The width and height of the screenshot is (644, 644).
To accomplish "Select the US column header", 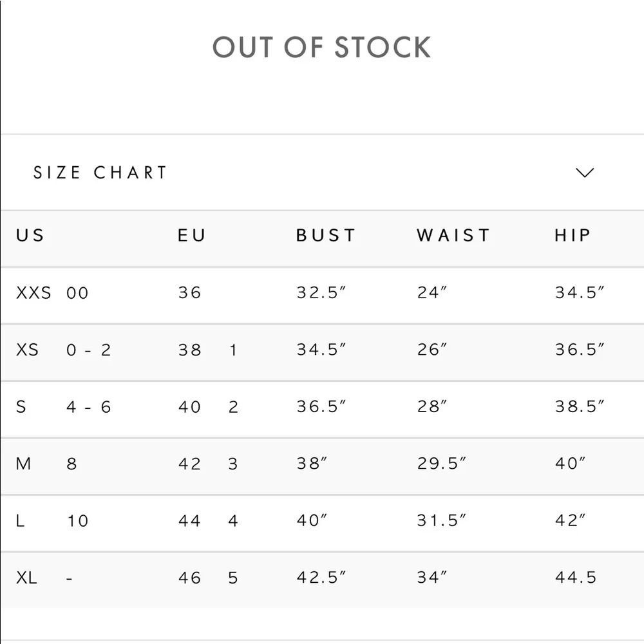I will [30, 235].
